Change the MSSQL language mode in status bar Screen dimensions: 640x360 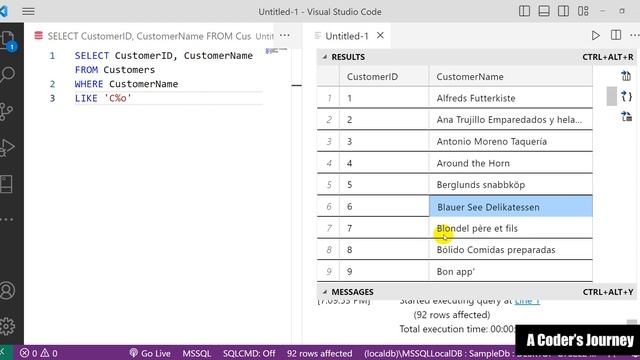[x=196, y=353]
